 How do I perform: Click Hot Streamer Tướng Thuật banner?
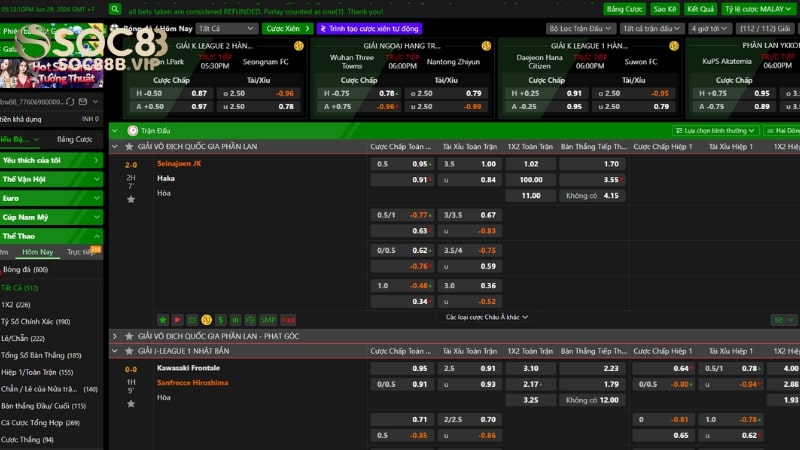(x=52, y=73)
